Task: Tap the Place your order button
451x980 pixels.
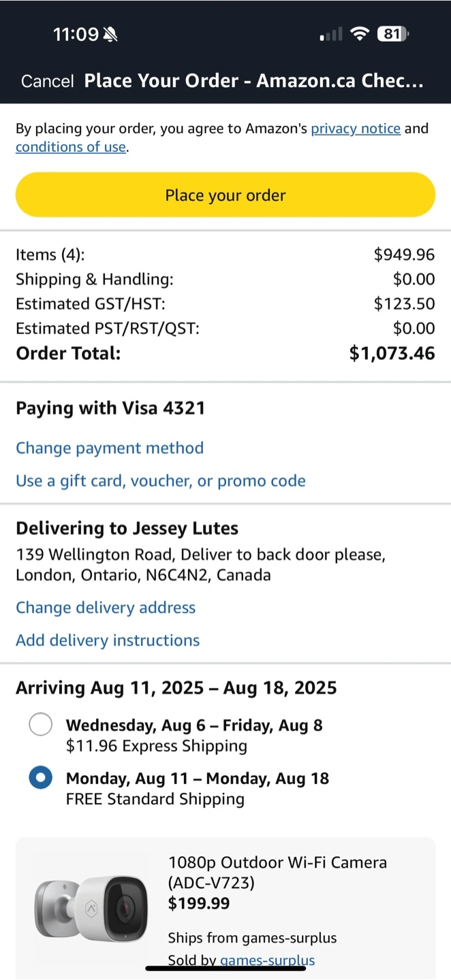Action: point(226,195)
